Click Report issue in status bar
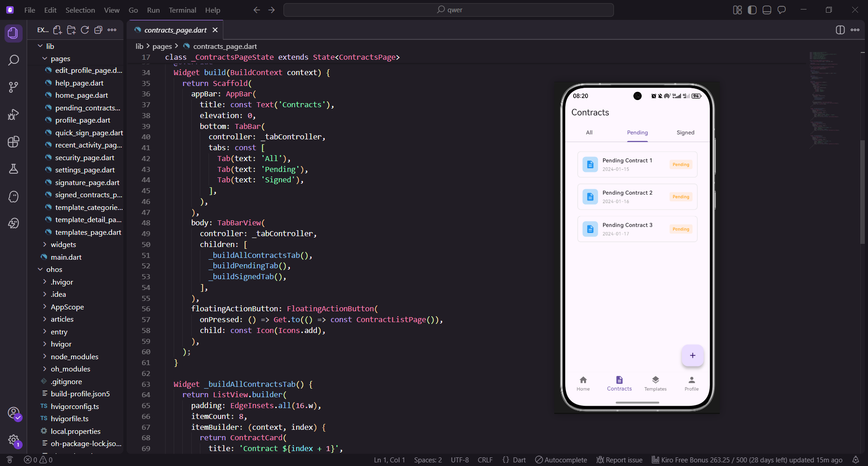Image resolution: width=868 pixels, height=466 pixels. [619, 460]
